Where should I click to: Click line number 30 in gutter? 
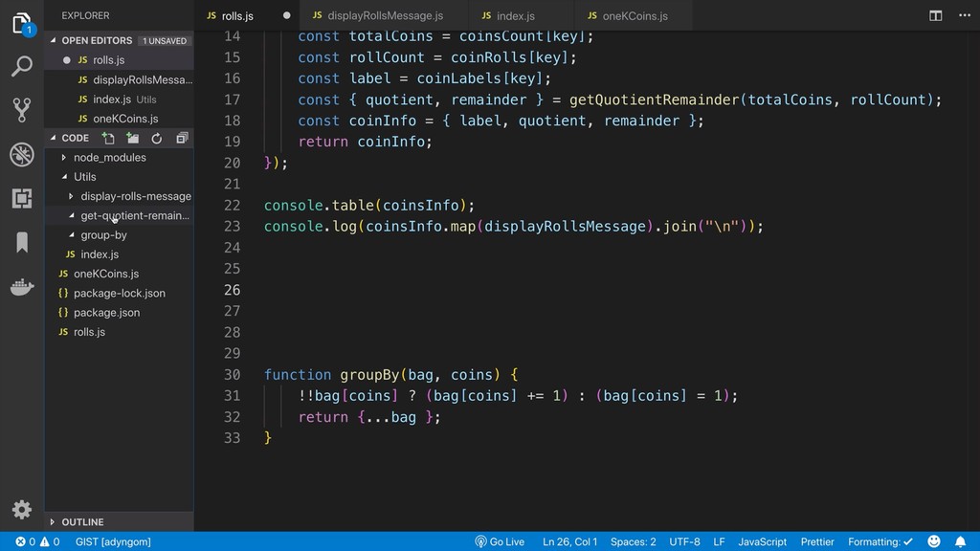232,375
